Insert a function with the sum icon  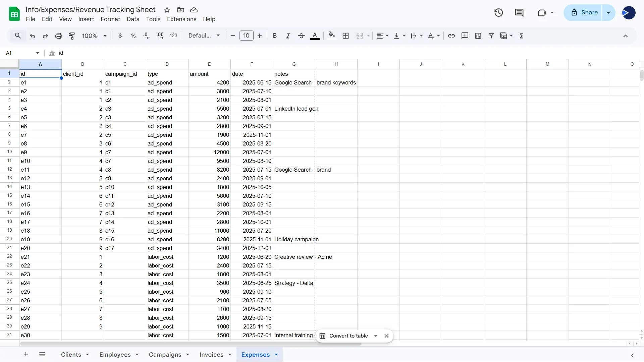pos(522,36)
